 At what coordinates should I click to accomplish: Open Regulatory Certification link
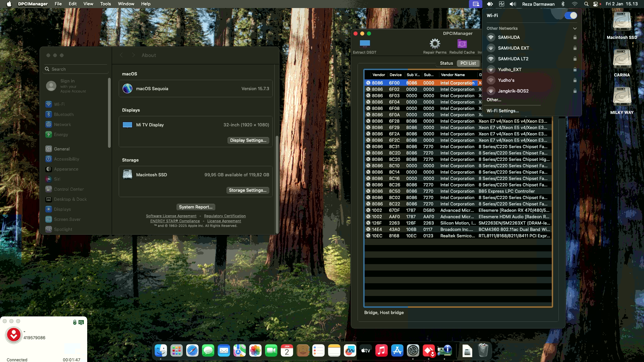click(x=225, y=216)
